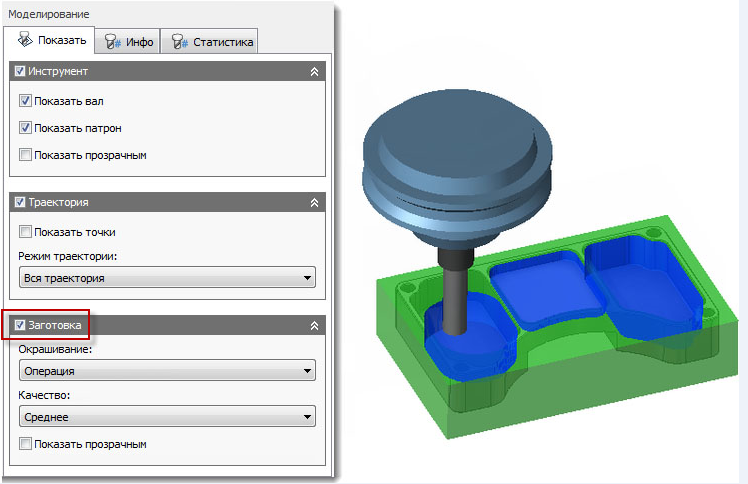Toggle the Заготовка section checkbox
This screenshot has height=484, width=748.
click(20, 325)
